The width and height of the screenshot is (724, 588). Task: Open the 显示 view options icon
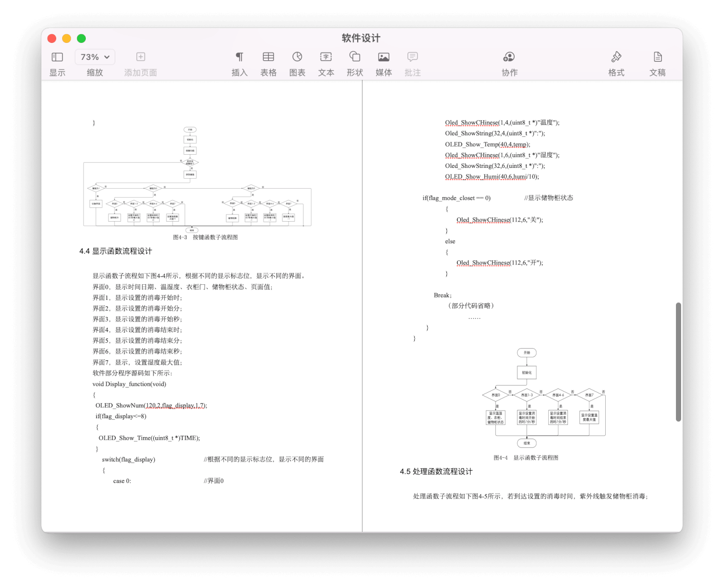tap(57, 57)
